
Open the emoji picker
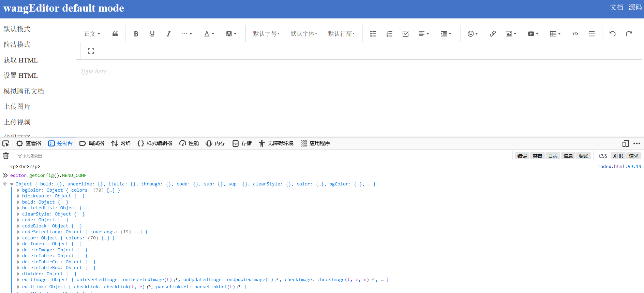(473, 34)
